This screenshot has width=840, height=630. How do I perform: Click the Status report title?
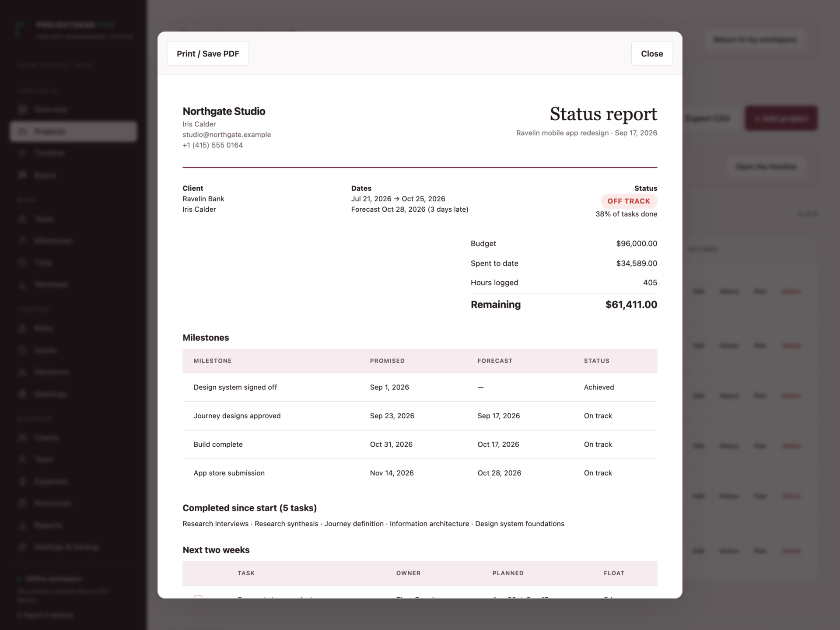point(603,114)
